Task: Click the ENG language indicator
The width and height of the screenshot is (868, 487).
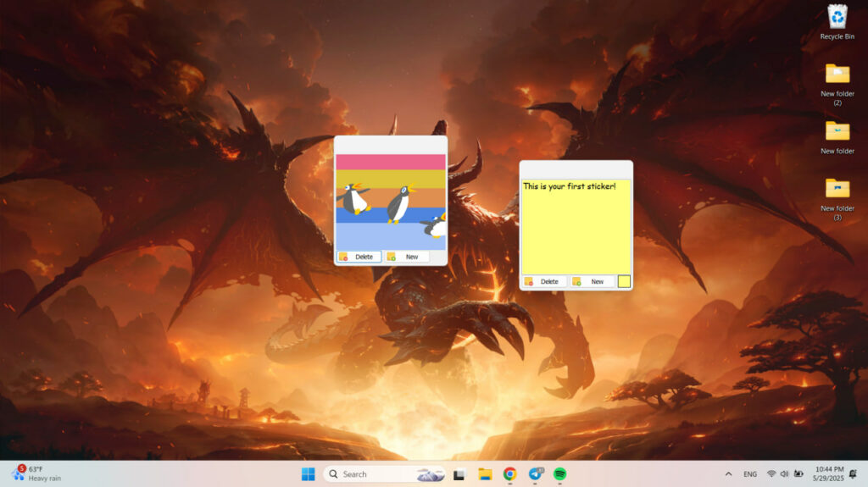Action: coord(750,474)
